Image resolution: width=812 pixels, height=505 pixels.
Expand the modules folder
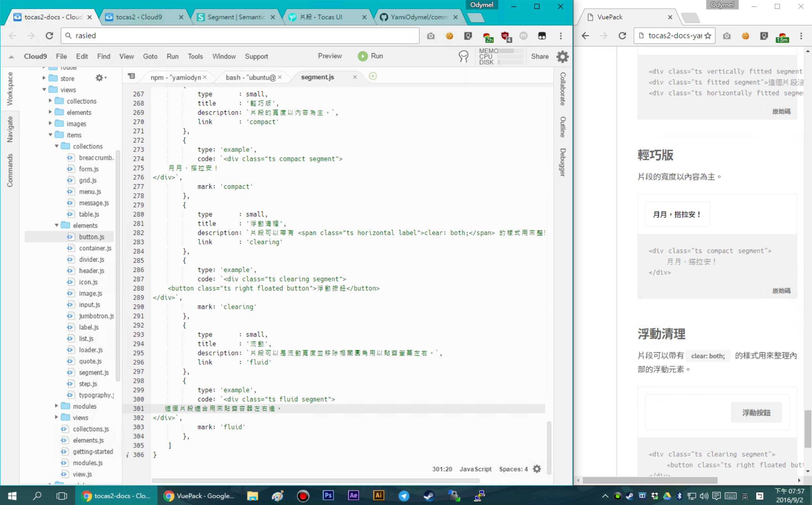(x=56, y=406)
